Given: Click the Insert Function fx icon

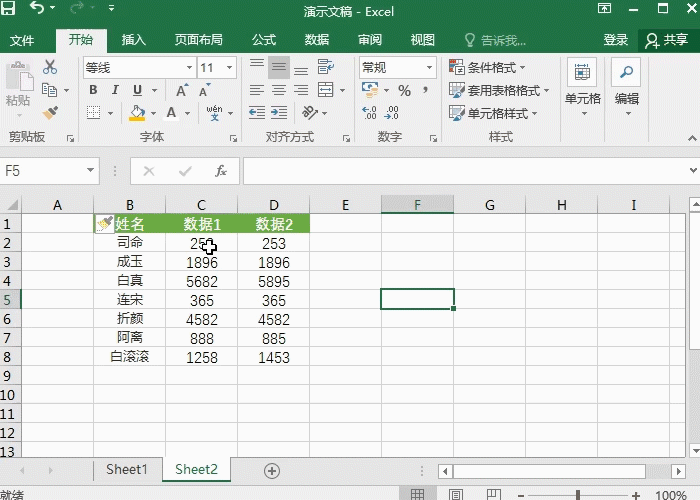Looking at the screenshot, I should click(221, 171).
